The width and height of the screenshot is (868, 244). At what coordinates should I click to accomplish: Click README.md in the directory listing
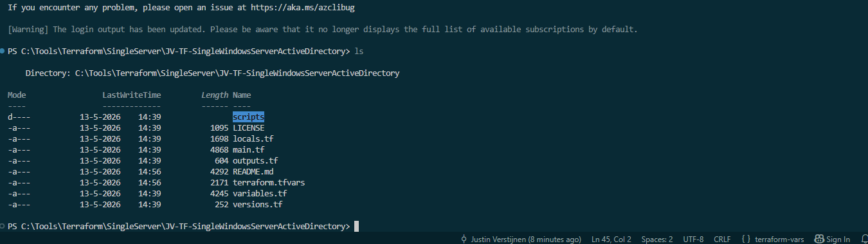tap(253, 171)
